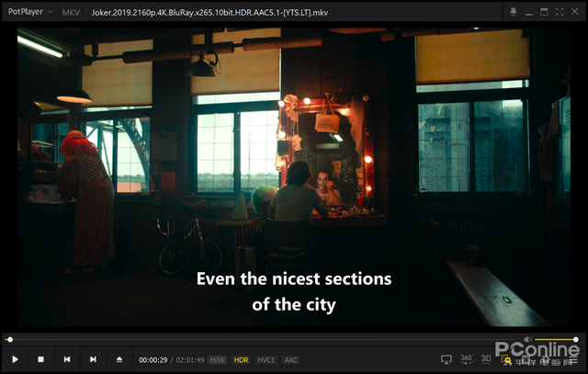This screenshot has height=374, width=588.
Task: Click the video picture to toggle playback
Action: coord(294,176)
